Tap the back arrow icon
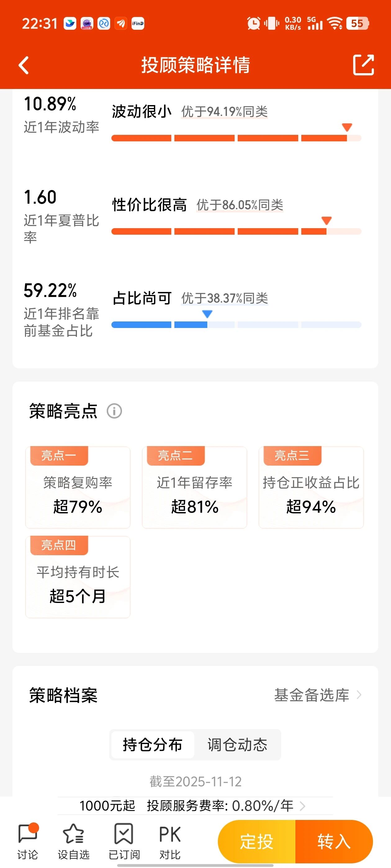The height and width of the screenshot is (868, 391). pyautogui.click(x=24, y=65)
